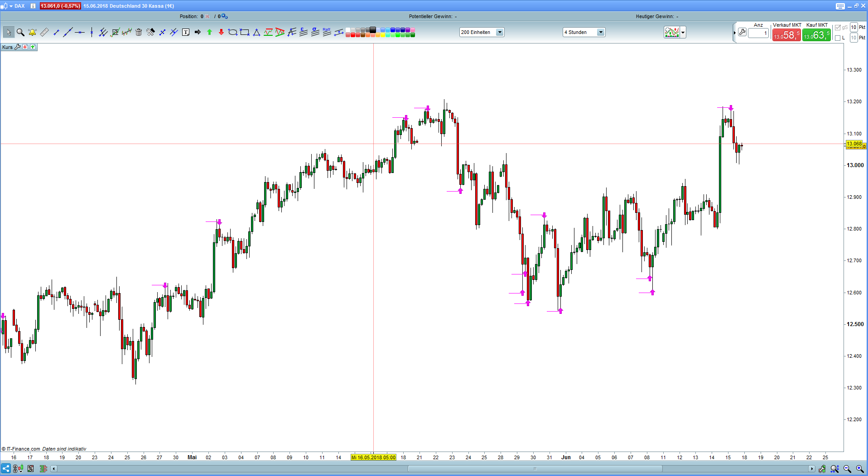The image size is (868, 476).
Task: Click the Kauf MKT buy button
Action: point(817,35)
